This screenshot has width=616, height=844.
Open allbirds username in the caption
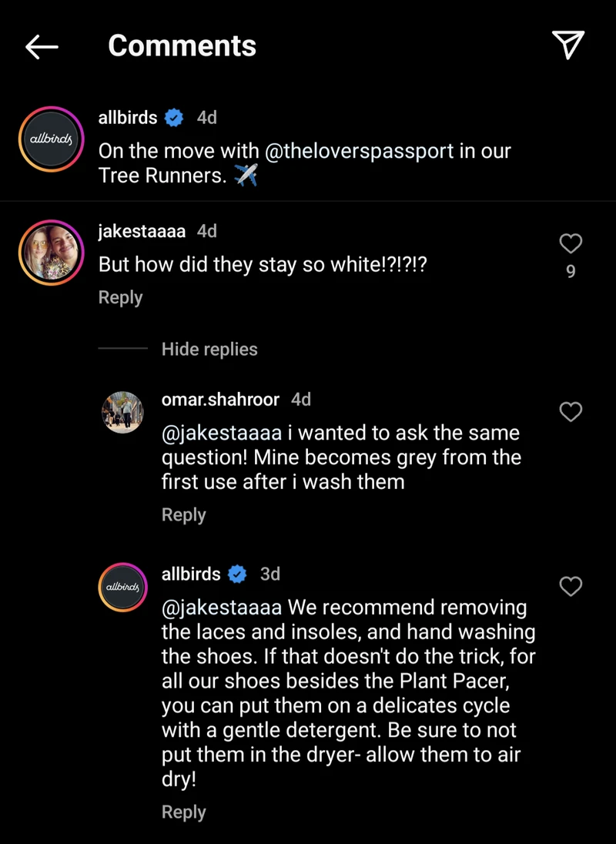click(128, 117)
